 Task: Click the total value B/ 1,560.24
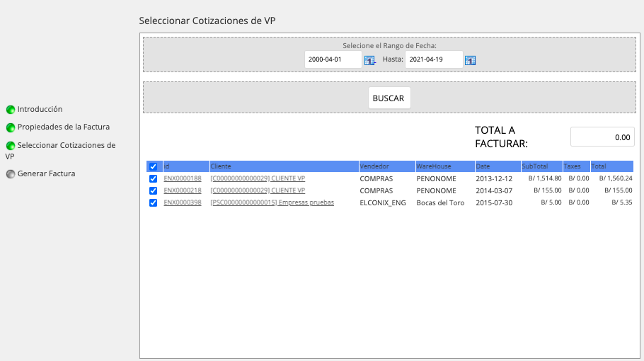[x=616, y=178]
